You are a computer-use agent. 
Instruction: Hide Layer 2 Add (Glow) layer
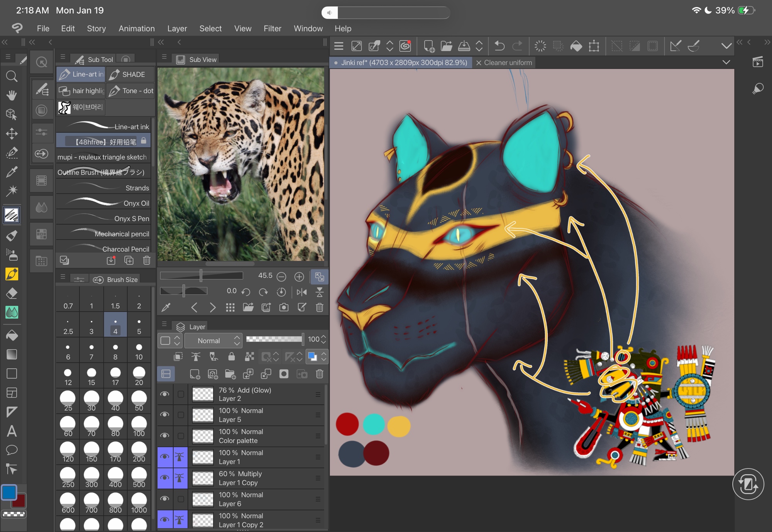click(x=165, y=394)
